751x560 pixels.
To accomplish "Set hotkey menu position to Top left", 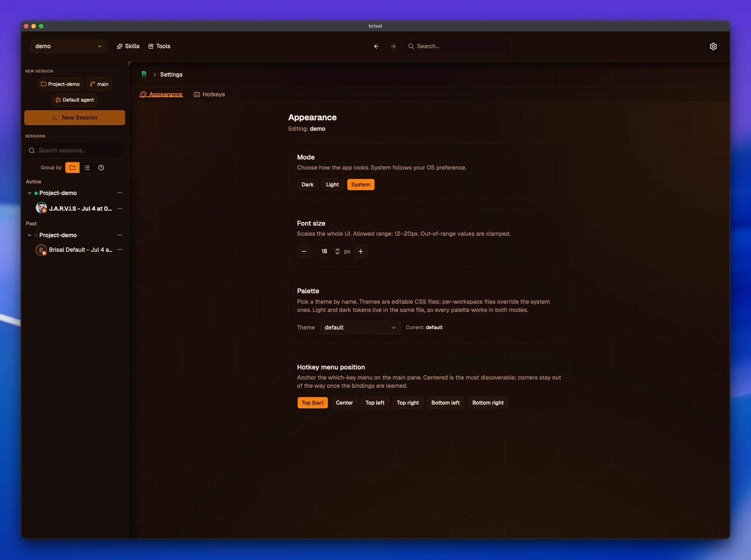I will (375, 403).
